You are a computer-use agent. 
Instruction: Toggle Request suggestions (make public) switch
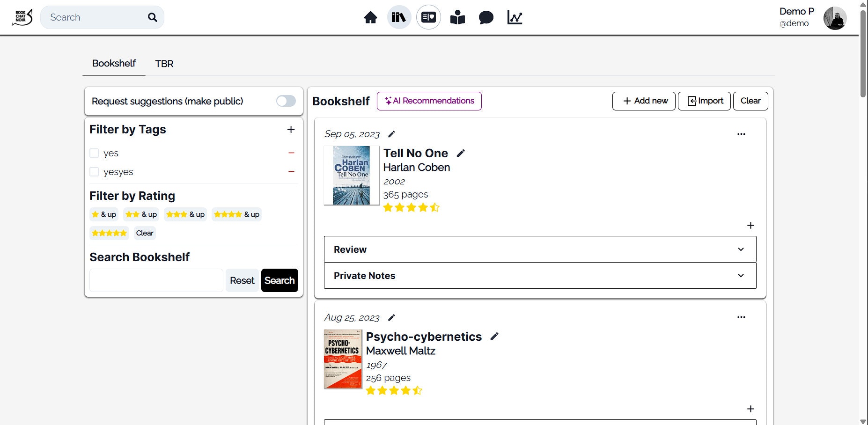tap(286, 101)
